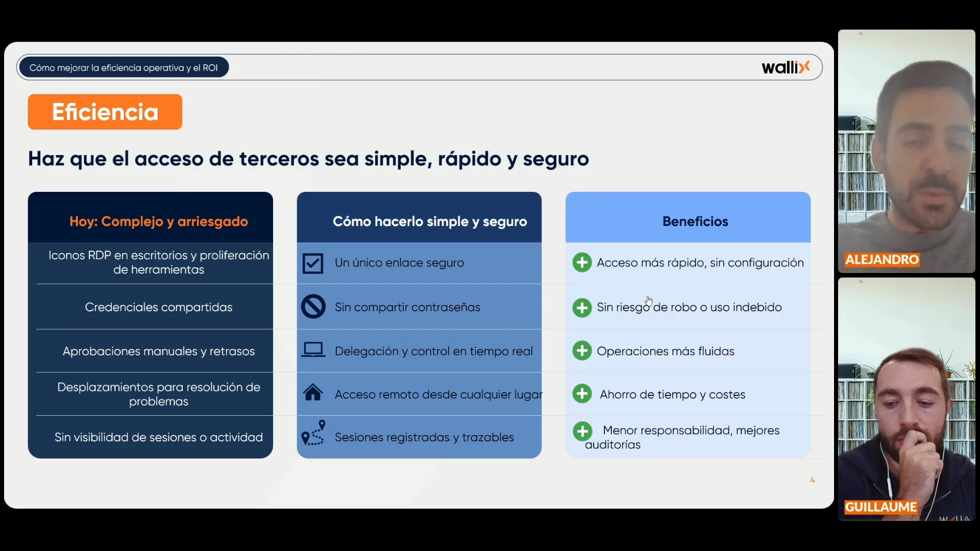Click the checkmark icon beside 'Un único enlace seguro'

tap(312, 263)
